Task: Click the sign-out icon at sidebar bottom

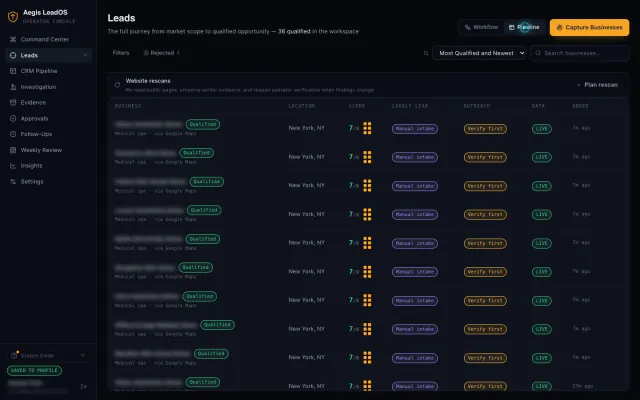Action: coord(83,387)
